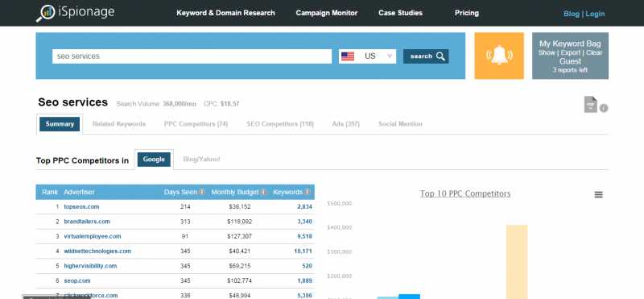The image size is (644, 299).
Task: Open advertiser wildnettechnologies.com
Action: tap(97, 251)
